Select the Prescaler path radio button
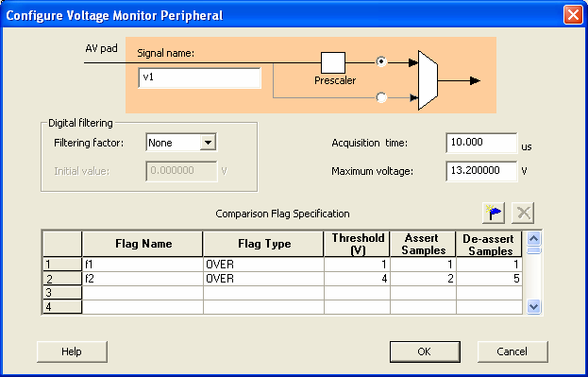588x377 pixels. point(381,61)
